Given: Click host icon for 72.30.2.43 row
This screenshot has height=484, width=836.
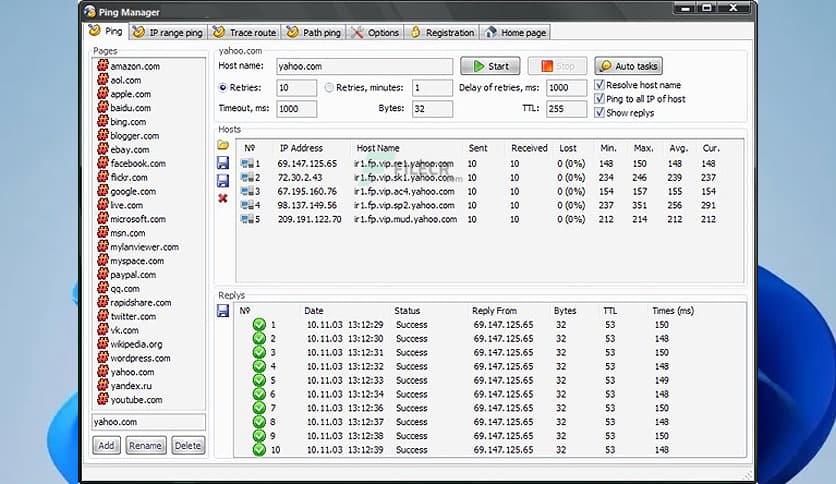Looking at the screenshot, I should point(247,178).
